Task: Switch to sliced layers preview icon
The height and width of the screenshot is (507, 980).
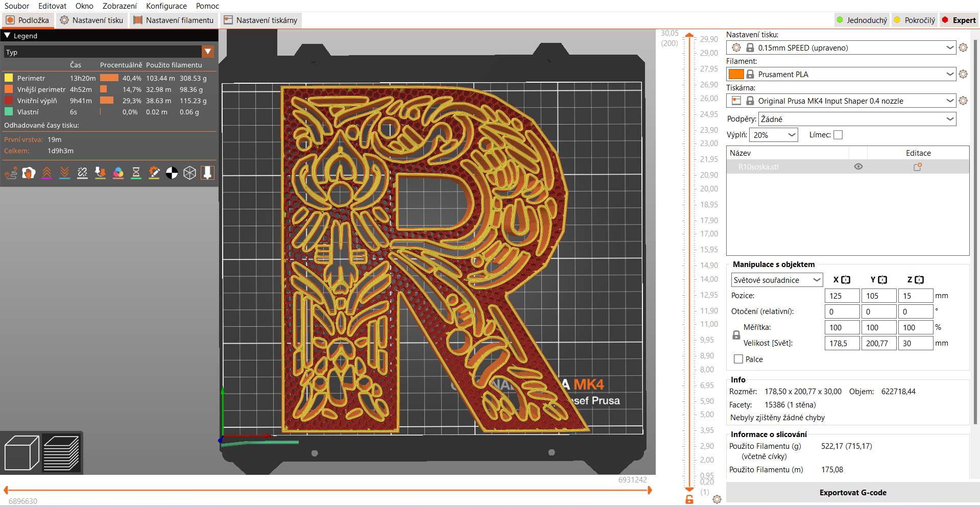Action: [61, 453]
